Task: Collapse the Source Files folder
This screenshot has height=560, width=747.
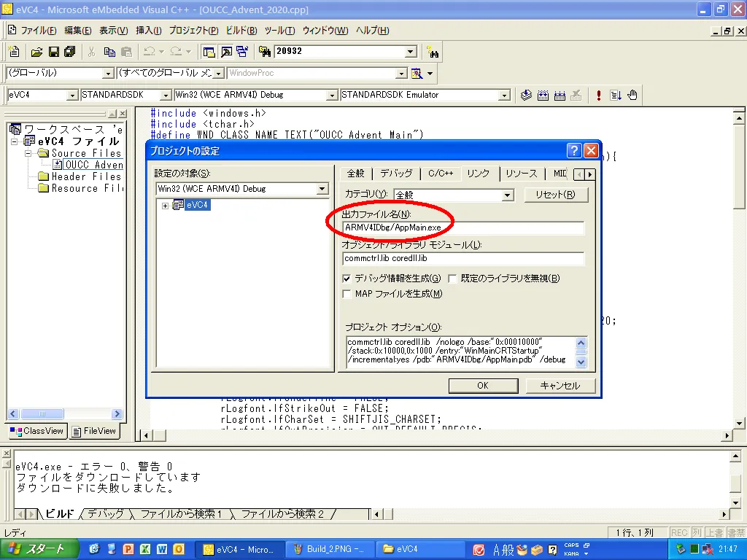Action: click(x=28, y=153)
